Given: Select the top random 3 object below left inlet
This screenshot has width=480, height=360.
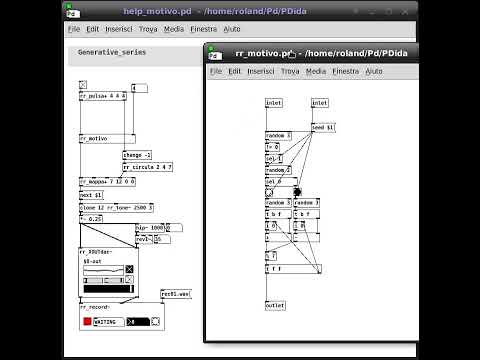Looking at the screenshot, I should 278,136.
